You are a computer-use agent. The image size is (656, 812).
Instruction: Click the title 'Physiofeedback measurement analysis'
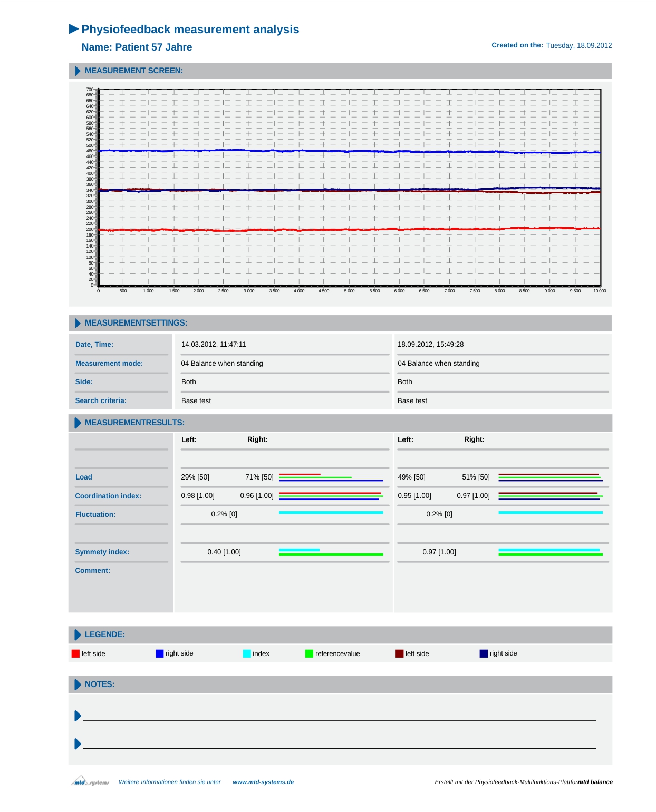(190, 30)
